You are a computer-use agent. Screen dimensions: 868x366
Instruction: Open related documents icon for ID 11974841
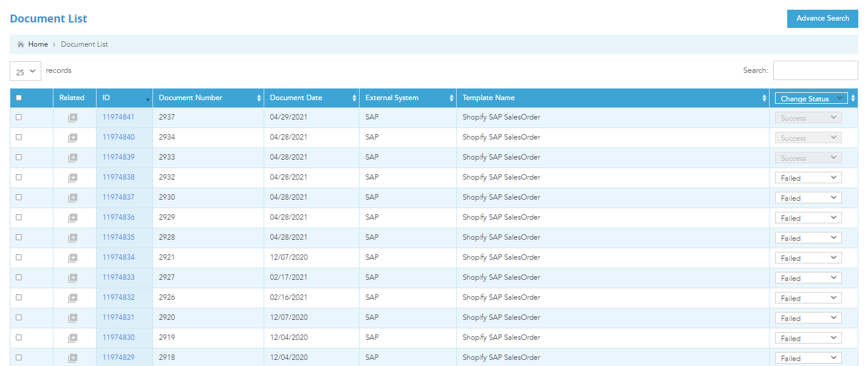[x=72, y=118]
